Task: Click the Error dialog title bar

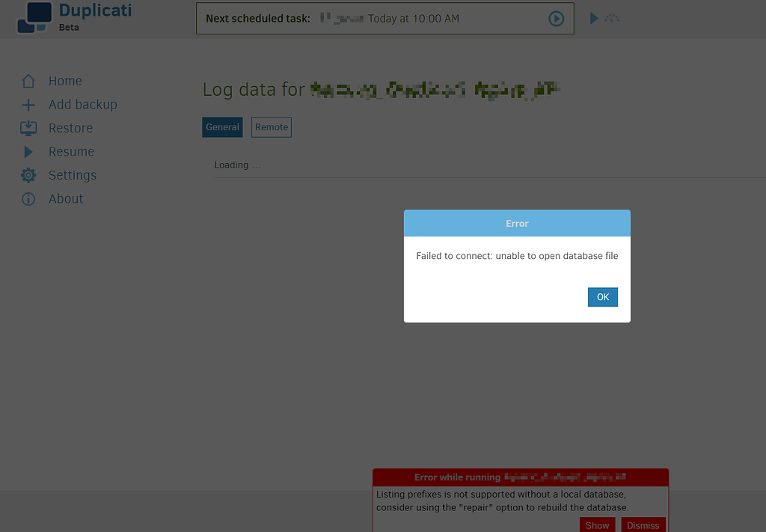Action: [x=517, y=223]
